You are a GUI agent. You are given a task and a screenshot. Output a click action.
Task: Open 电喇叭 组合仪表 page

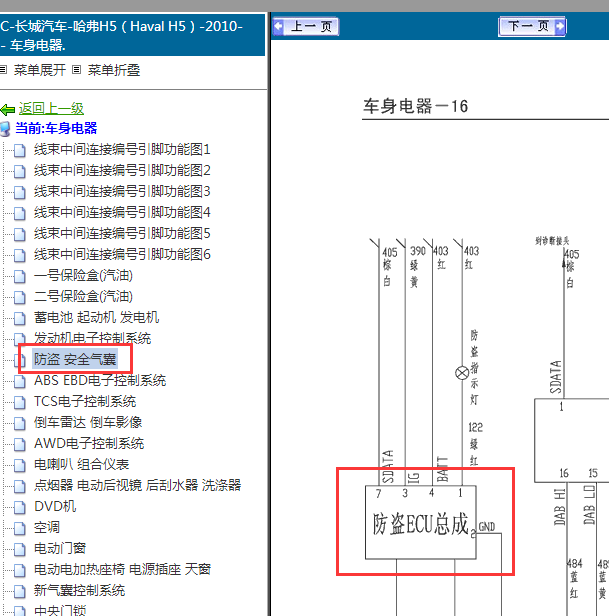point(82,464)
